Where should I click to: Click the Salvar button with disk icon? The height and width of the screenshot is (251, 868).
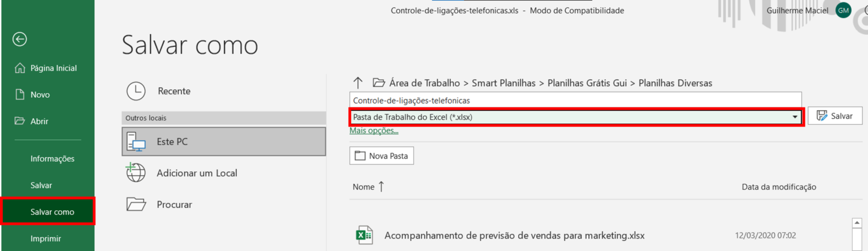tap(835, 115)
